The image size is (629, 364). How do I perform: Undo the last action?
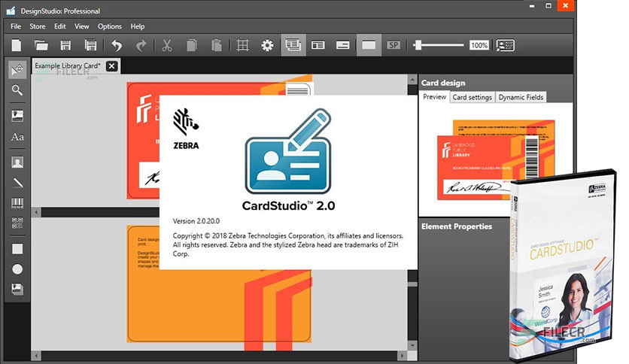pos(117,45)
